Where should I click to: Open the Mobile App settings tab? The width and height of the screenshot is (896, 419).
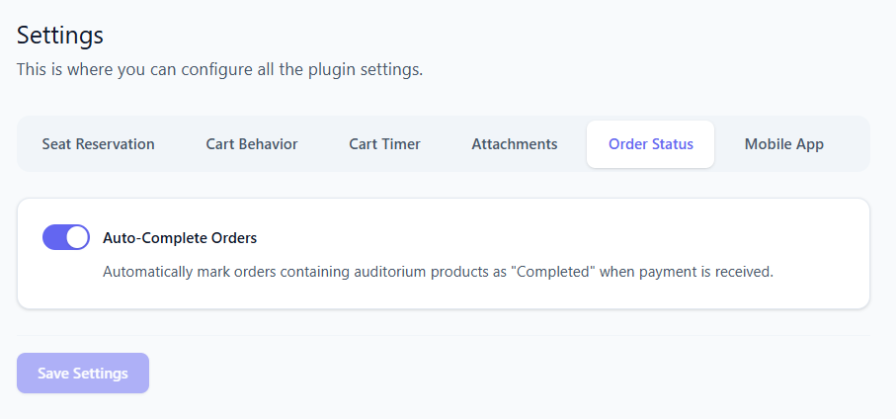[x=784, y=144]
